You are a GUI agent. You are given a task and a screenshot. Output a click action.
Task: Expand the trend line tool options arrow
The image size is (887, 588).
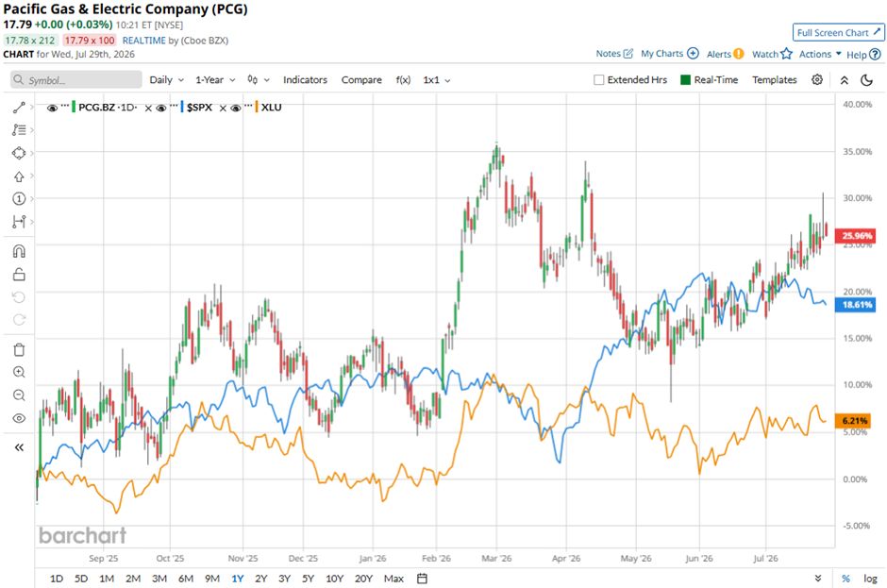32,107
